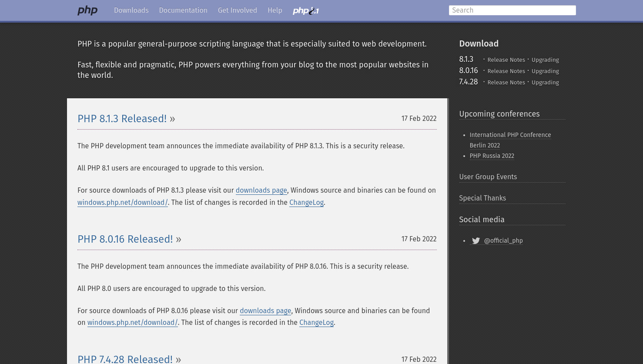Follow windows.php.net/download/ link in 8.1.3 post
643x364 pixels.
pyautogui.click(x=123, y=203)
